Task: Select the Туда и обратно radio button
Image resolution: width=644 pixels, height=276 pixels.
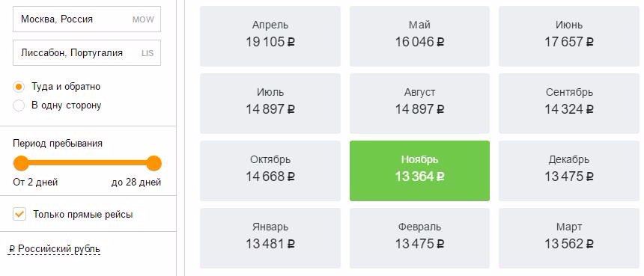Action: coord(19,87)
